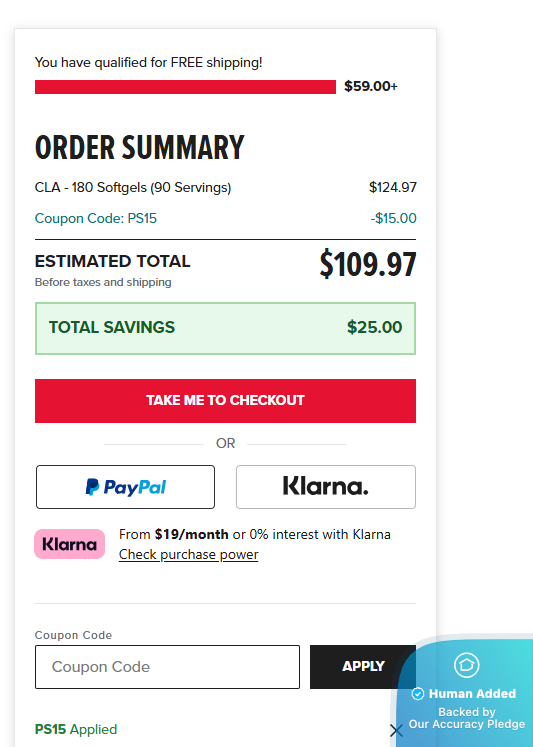The width and height of the screenshot is (533, 747).
Task: Select the CLA - 180 Softgels line item
Action: click(133, 187)
